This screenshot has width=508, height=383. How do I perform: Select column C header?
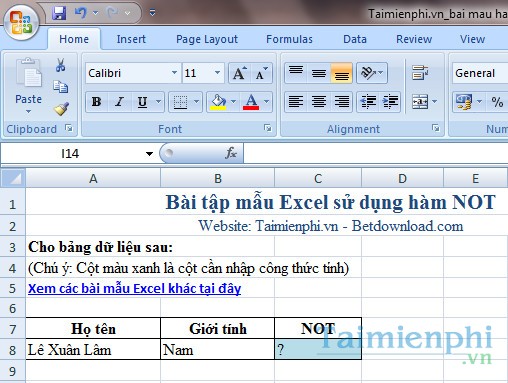318,179
